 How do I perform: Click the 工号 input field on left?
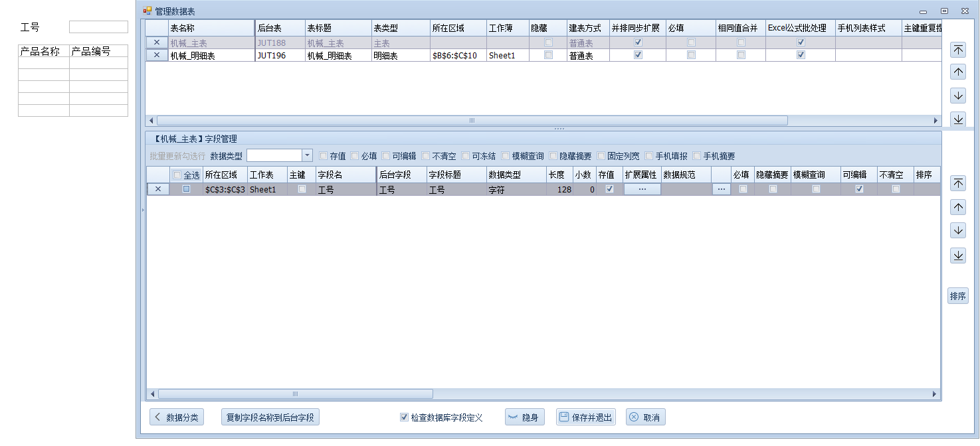pyautogui.click(x=98, y=27)
